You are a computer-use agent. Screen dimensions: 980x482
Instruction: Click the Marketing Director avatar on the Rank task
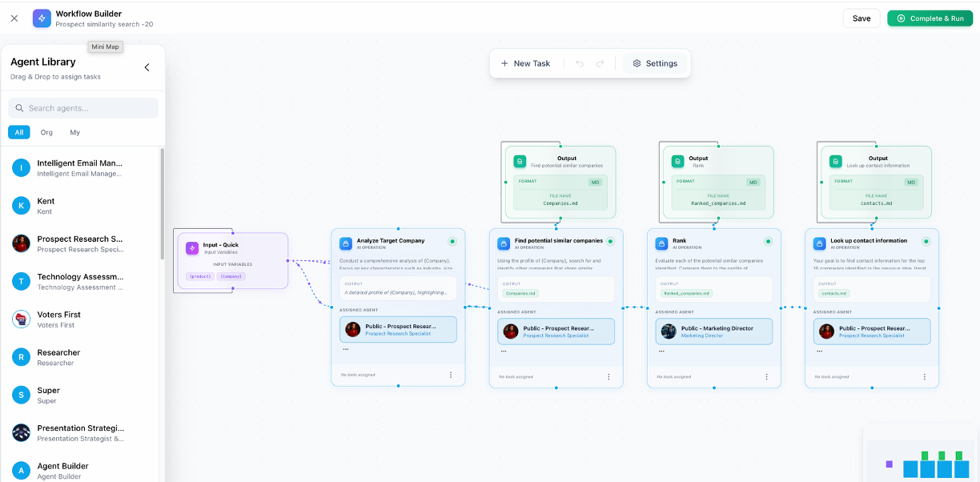pyautogui.click(x=668, y=330)
